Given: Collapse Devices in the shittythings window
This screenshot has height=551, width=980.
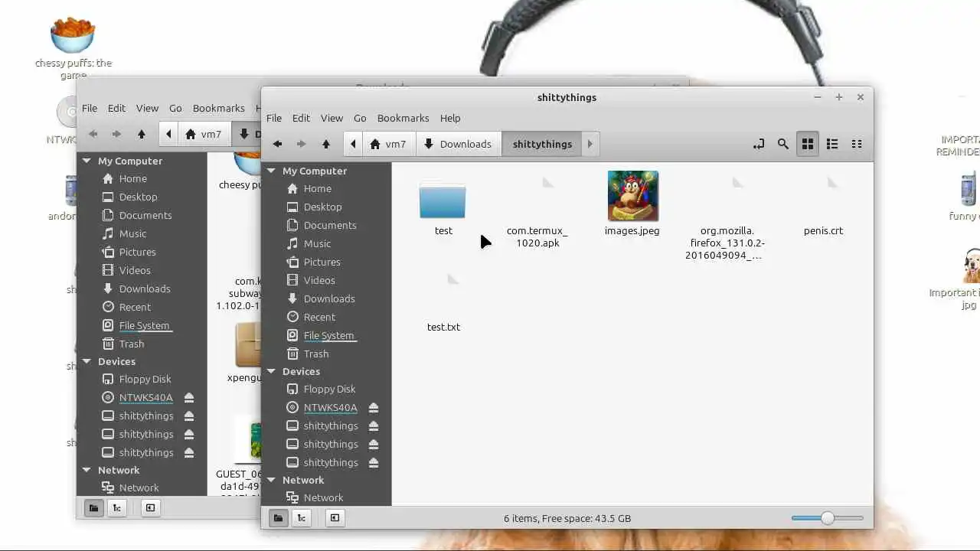Looking at the screenshot, I should tap(271, 371).
